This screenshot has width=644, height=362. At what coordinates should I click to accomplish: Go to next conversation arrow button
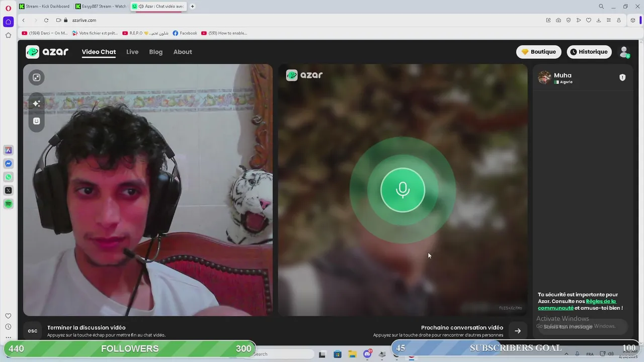(x=518, y=331)
